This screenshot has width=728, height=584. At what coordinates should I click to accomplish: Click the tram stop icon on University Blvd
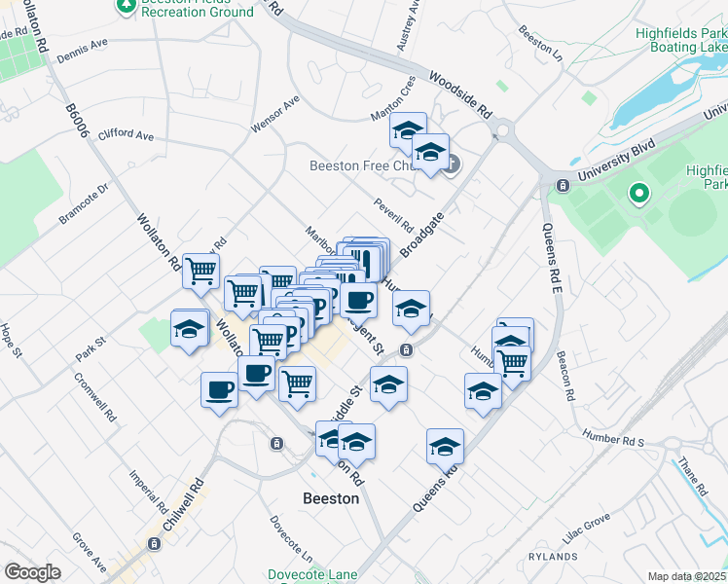[x=563, y=185]
